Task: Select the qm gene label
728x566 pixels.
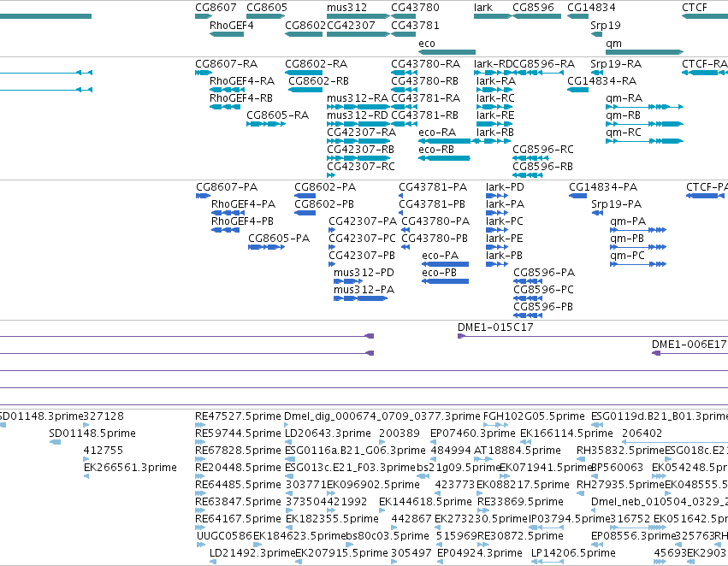Action: click(613, 44)
